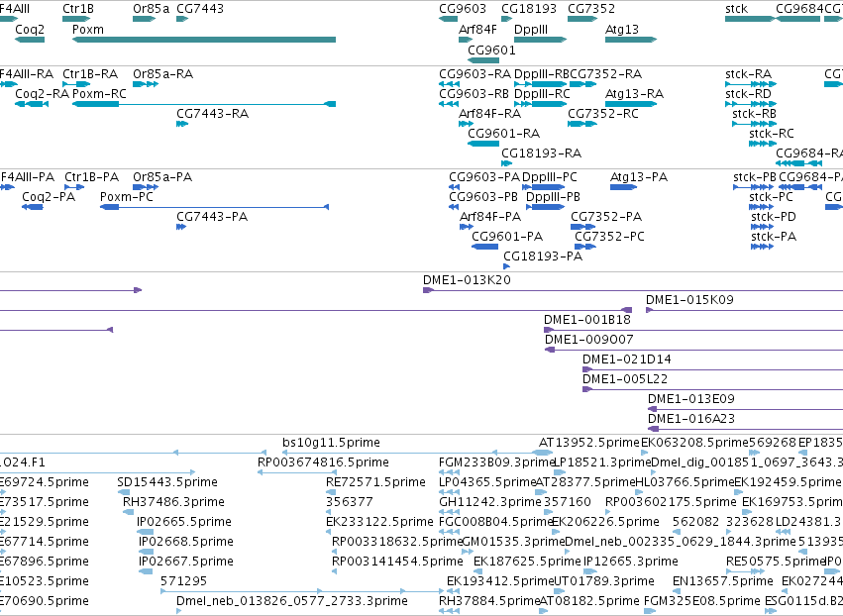Image resolution: width=843 pixels, height=616 pixels.
Task: Select the DME1-015K09 BAC label
Action: pyautogui.click(x=689, y=300)
